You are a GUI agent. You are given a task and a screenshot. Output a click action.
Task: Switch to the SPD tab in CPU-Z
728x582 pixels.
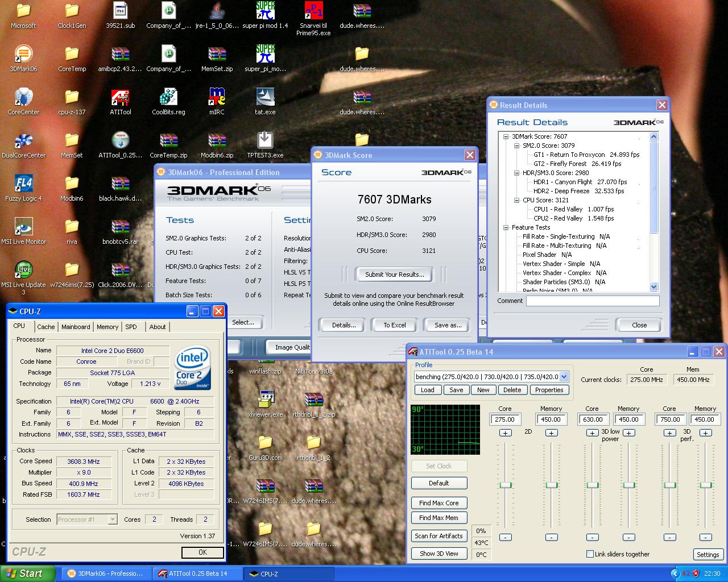(131, 327)
